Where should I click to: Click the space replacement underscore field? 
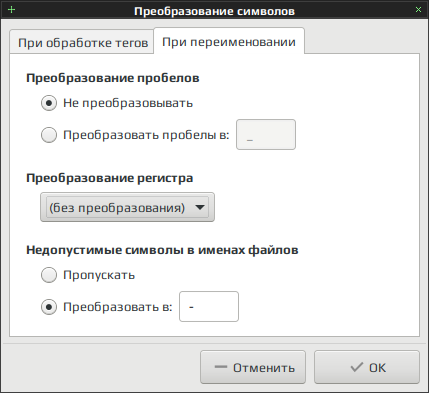[x=266, y=135]
